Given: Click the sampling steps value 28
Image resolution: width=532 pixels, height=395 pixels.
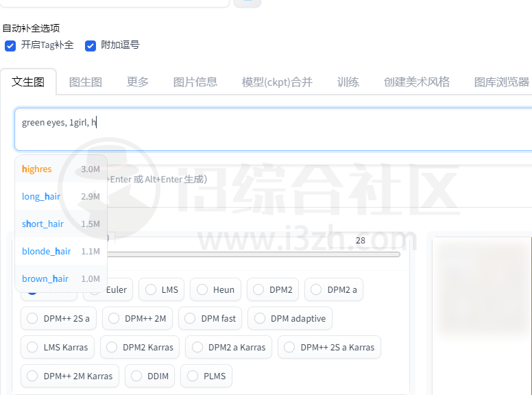Looking at the screenshot, I should [x=366, y=241].
